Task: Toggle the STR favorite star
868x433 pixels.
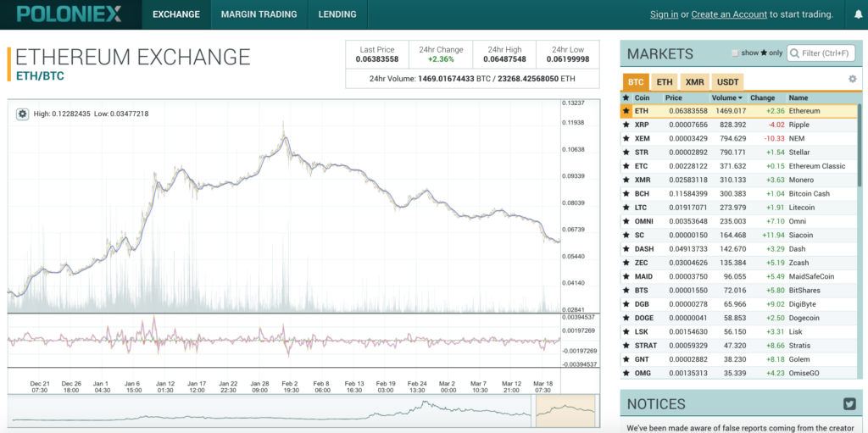Action: point(626,153)
